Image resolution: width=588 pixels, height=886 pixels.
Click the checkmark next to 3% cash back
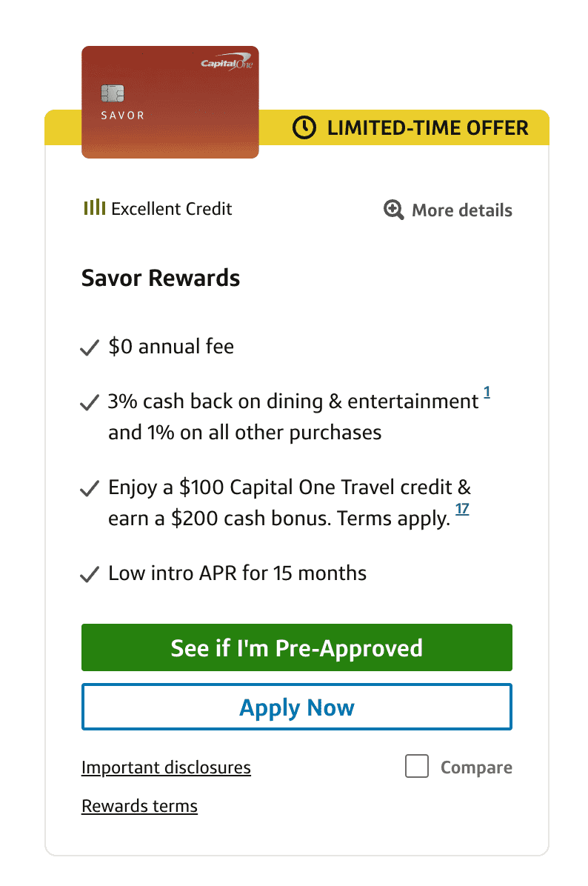click(x=90, y=403)
